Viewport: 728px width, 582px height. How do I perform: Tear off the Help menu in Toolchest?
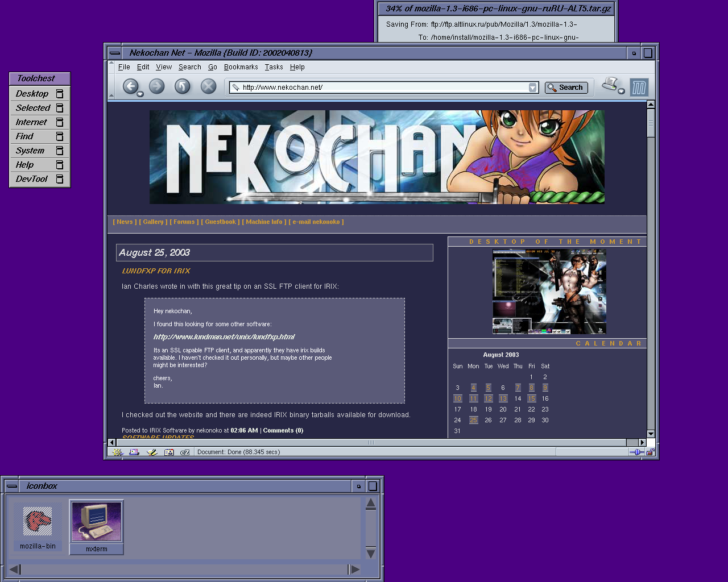tap(59, 165)
